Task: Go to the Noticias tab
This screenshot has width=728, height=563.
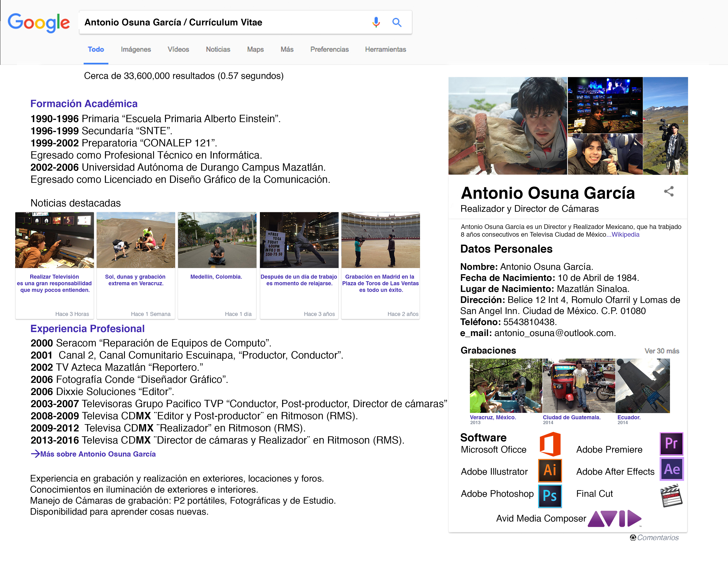Action: pos(218,49)
